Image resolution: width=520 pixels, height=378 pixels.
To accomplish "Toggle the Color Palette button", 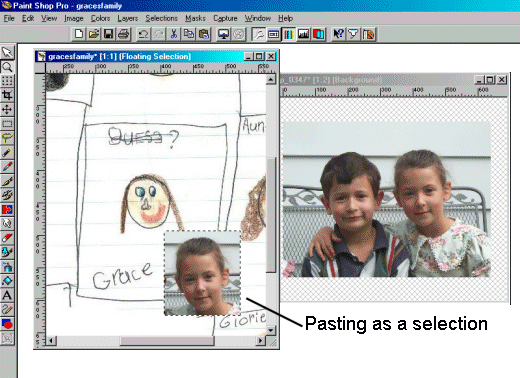I will [288, 34].
